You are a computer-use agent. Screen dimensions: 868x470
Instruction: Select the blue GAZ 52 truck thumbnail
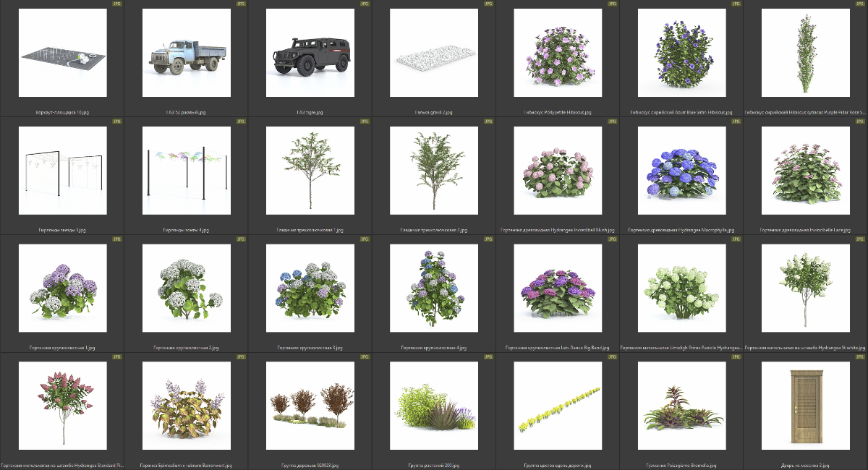pyautogui.click(x=185, y=54)
